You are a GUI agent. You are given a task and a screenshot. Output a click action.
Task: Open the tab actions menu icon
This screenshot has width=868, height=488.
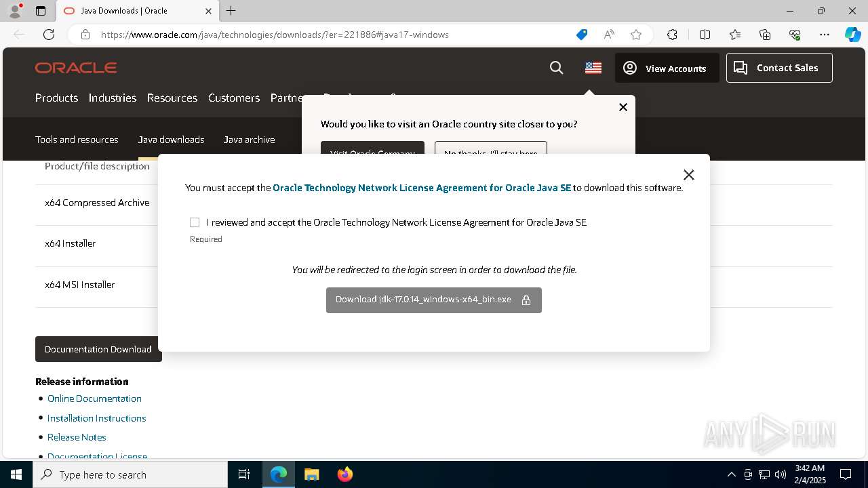point(41,11)
